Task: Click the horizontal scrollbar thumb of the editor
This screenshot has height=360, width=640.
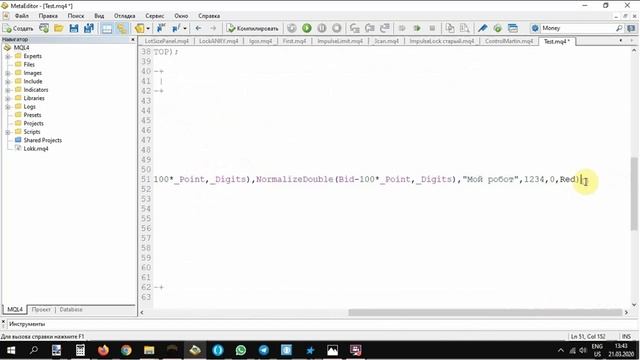Action: 485,313
